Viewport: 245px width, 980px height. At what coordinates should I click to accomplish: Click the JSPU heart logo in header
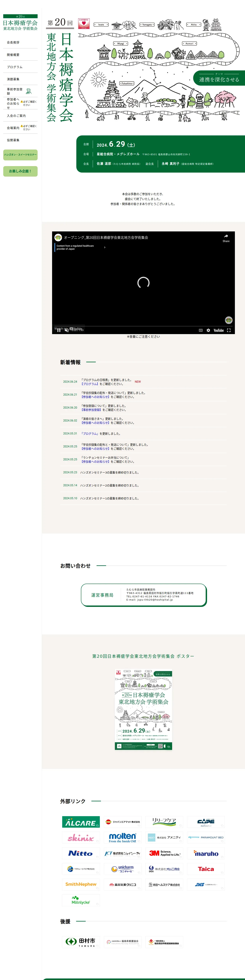click(x=84, y=24)
